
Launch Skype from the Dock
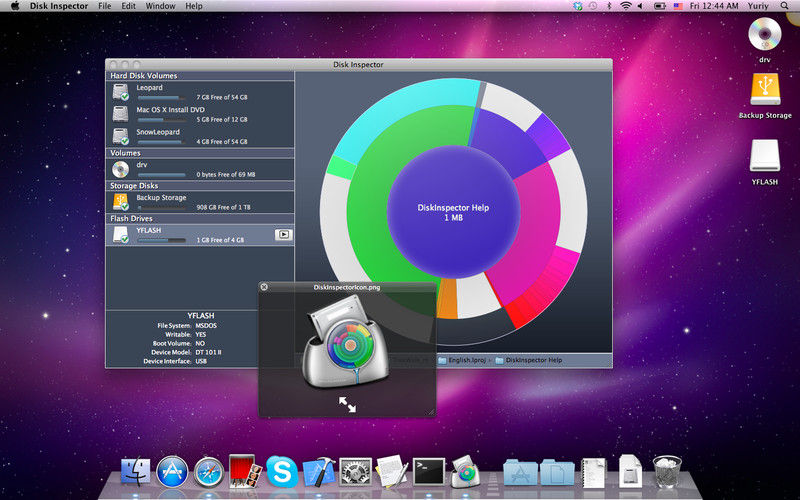[282, 471]
